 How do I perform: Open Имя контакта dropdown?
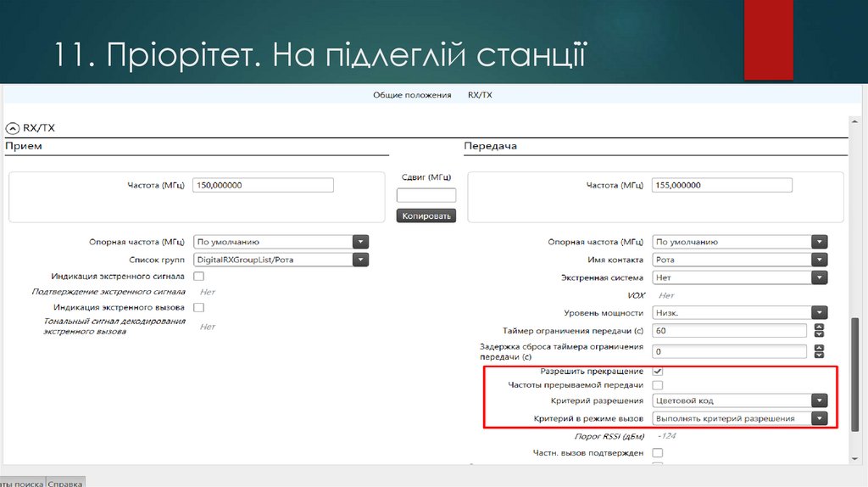tap(820, 260)
